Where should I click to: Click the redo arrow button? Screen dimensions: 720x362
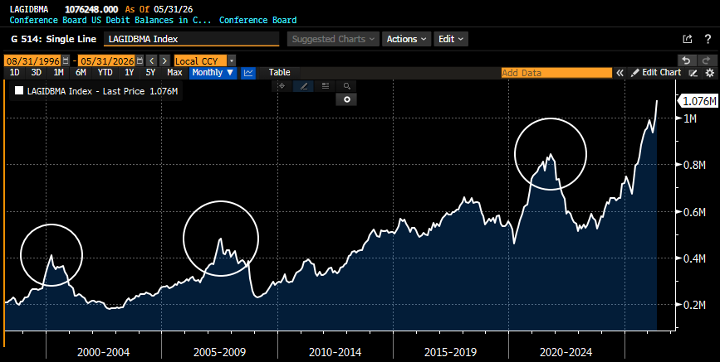pyautogui.click(x=706, y=61)
